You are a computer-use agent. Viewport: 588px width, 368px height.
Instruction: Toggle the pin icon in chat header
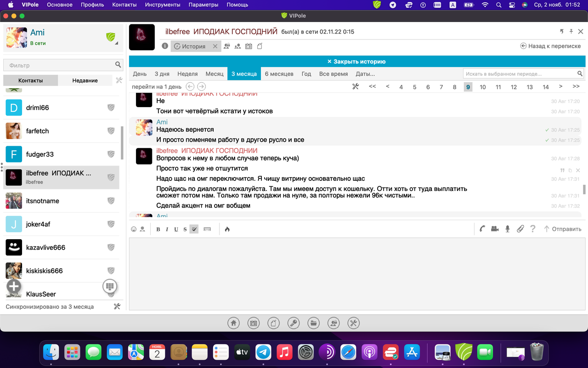click(x=571, y=31)
